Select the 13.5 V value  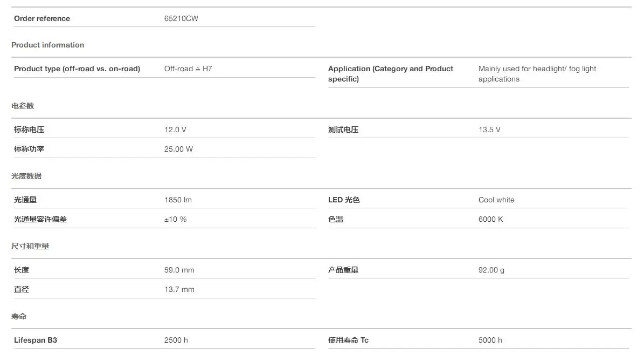tap(489, 130)
